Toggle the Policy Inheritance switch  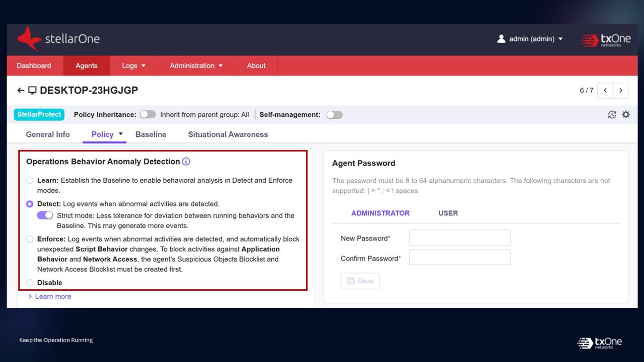point(148,115)
